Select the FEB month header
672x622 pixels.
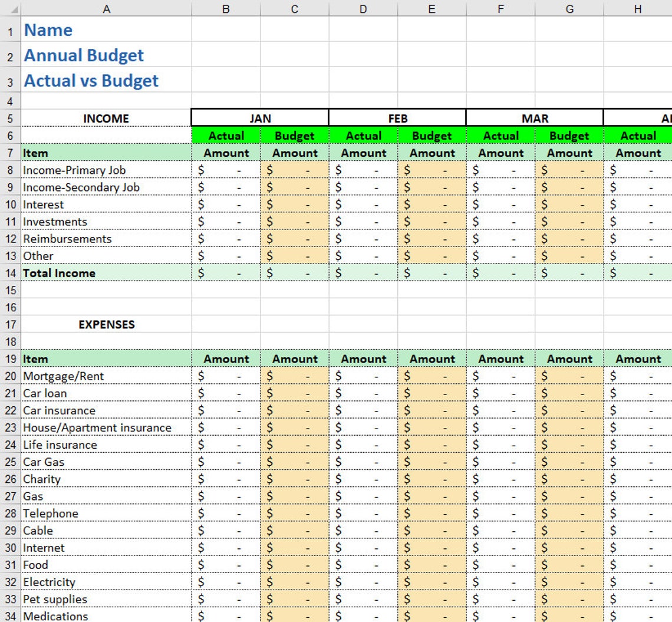point(397,118)
